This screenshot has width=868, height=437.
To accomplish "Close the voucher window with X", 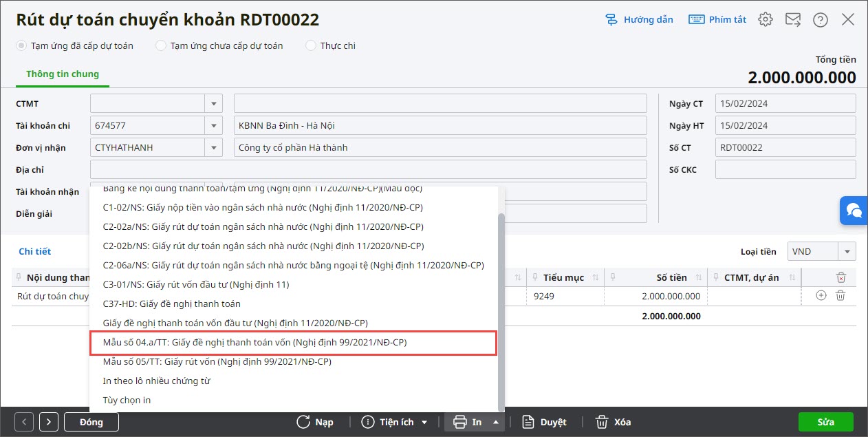I will coord(848,19).
